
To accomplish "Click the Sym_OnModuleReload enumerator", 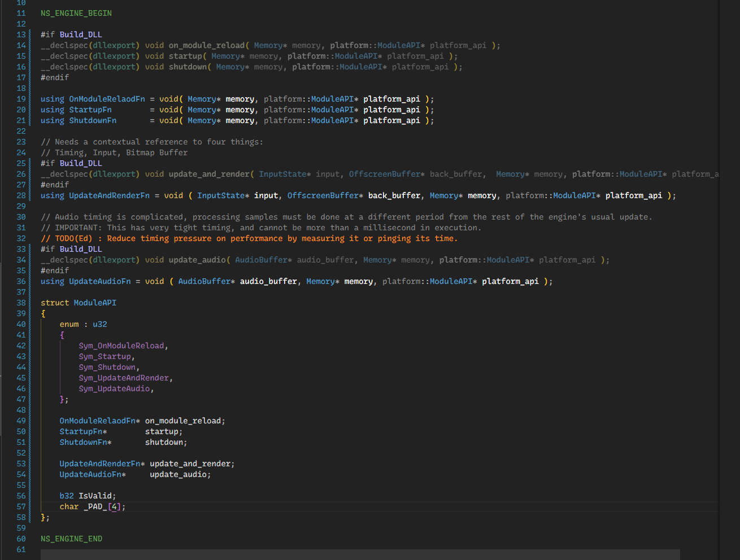I will 121,345.
